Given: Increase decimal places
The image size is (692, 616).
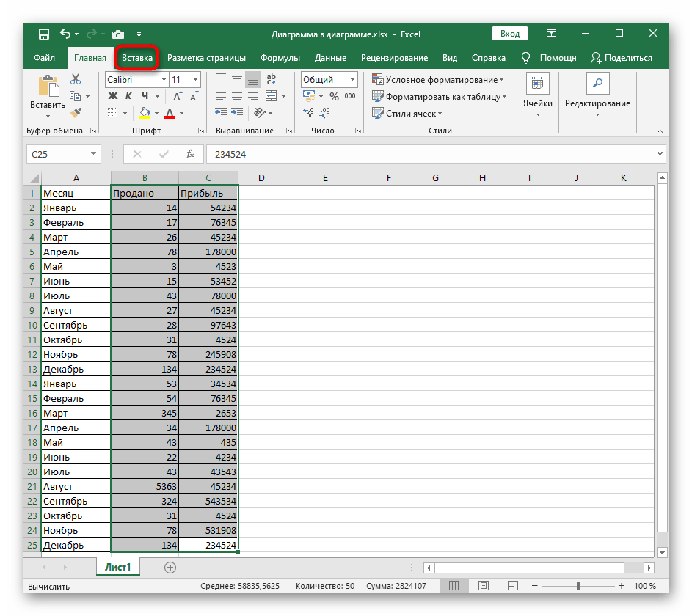Looking at the screenshot, I should (308, 114).
